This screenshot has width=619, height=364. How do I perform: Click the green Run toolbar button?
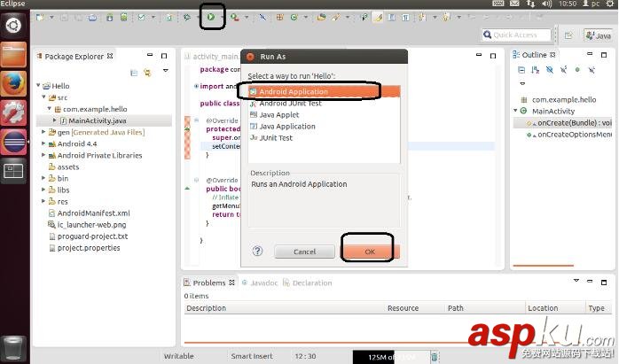(211, 17)
